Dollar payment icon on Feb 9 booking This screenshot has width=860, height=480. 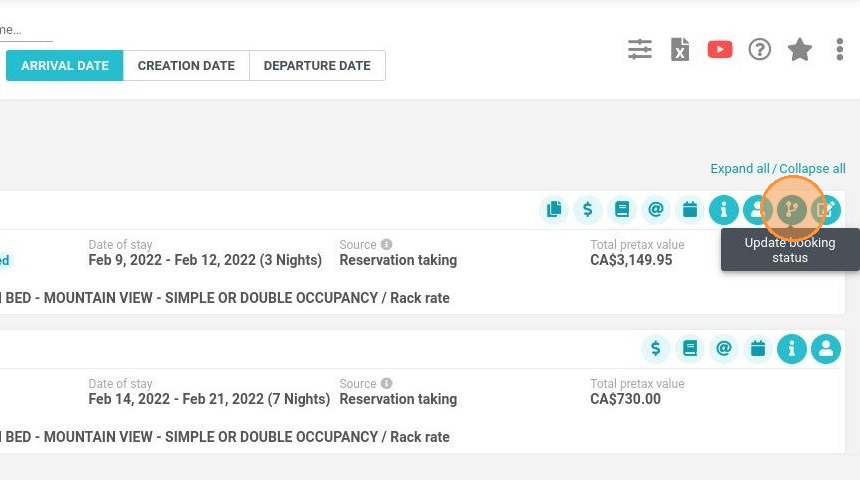(588, 210)
